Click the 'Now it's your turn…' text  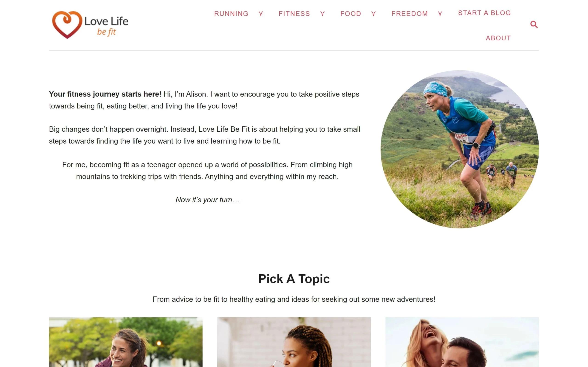(207, 200)
